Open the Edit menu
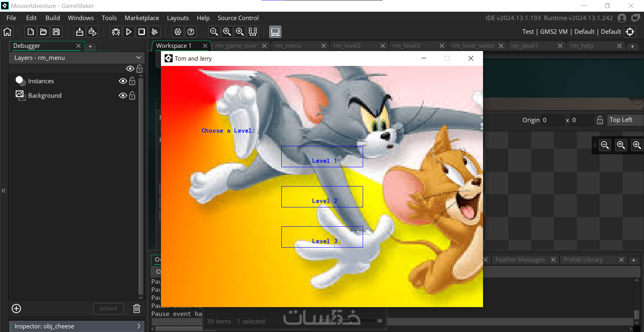 click(31, 18)
